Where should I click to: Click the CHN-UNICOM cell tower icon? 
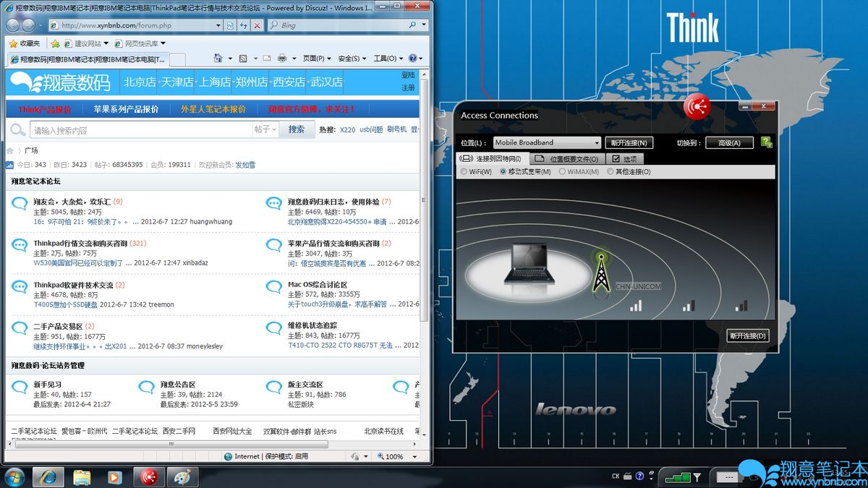[600, 271]
